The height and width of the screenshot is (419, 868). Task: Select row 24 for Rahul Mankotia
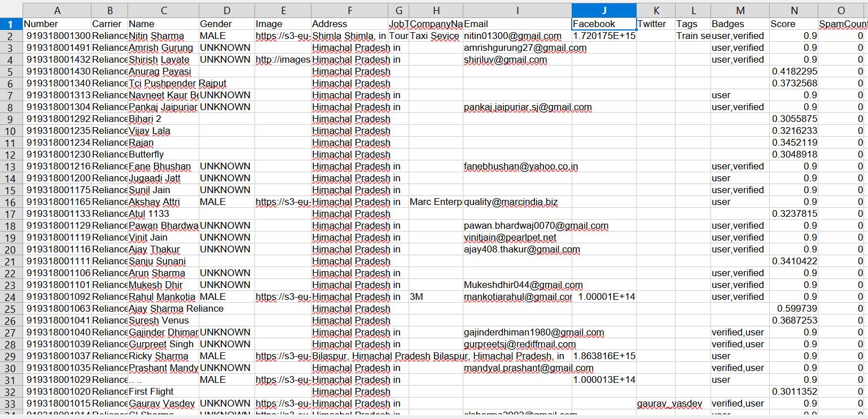[11, 296]
